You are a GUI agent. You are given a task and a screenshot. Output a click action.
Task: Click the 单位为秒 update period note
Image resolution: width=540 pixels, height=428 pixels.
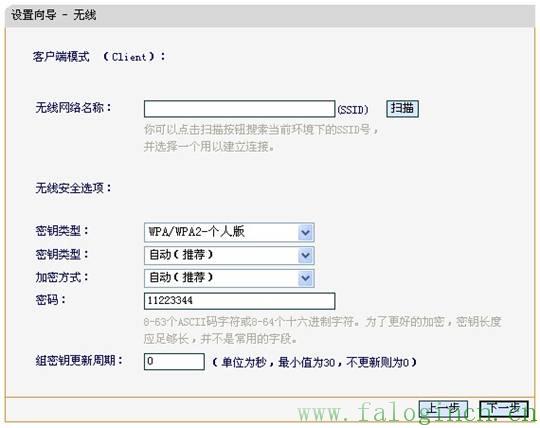[x=314, y=362]
